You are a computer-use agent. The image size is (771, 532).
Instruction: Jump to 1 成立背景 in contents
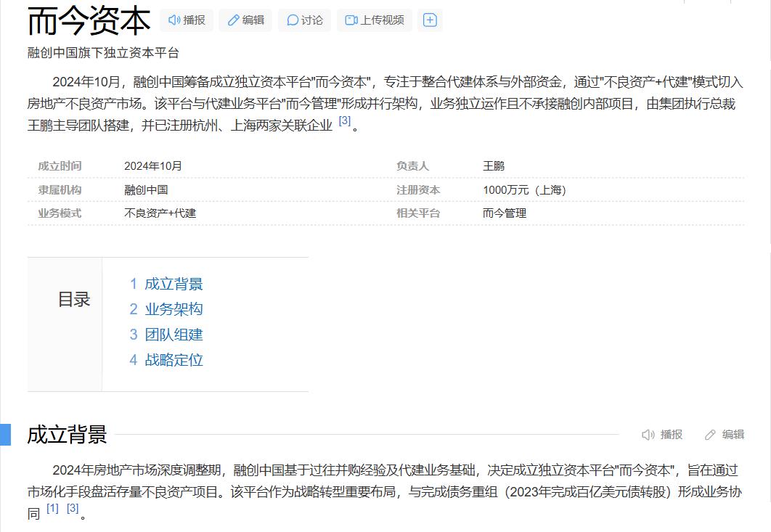pyautogui.click(x=166, y=284)
